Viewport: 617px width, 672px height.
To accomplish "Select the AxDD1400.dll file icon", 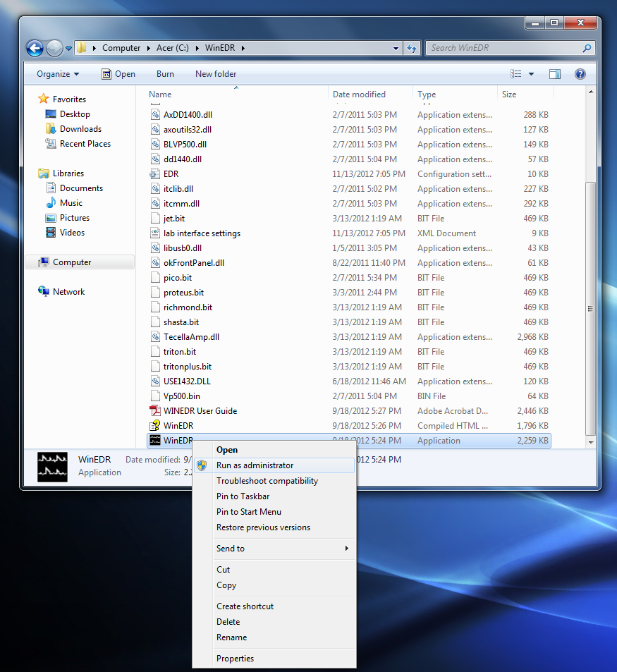I will pos(155,114).
